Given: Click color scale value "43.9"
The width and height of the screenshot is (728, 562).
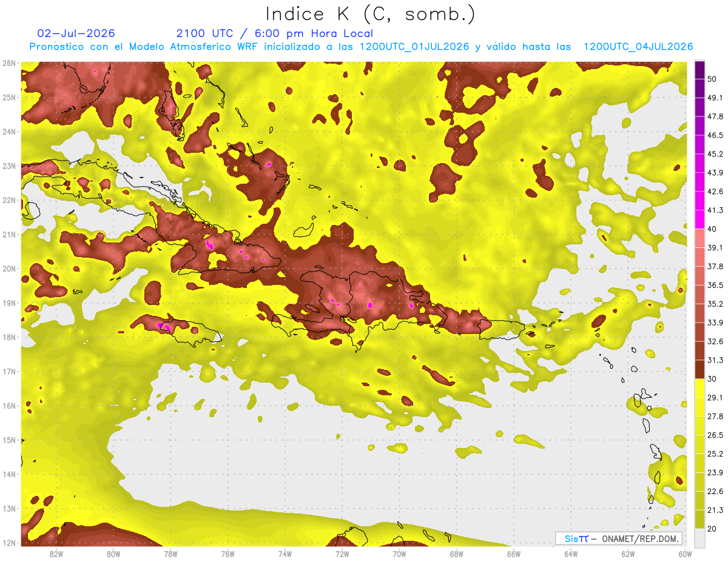Looking at the screenshot, I should click(716, 172).
